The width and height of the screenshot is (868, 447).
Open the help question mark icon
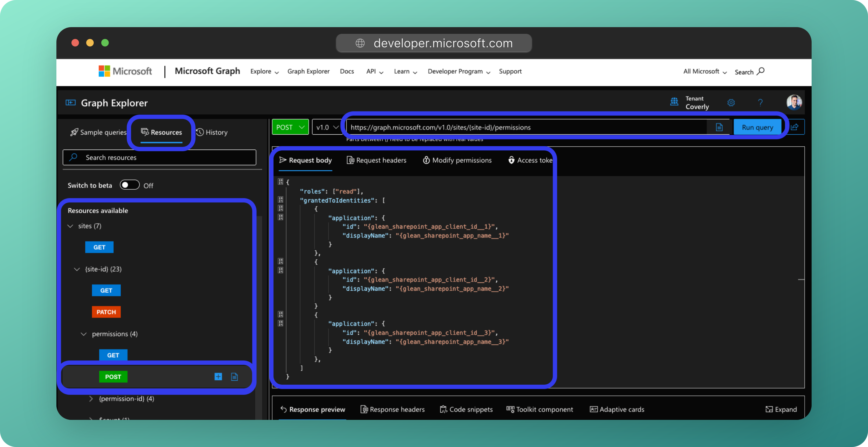point(760,102)
